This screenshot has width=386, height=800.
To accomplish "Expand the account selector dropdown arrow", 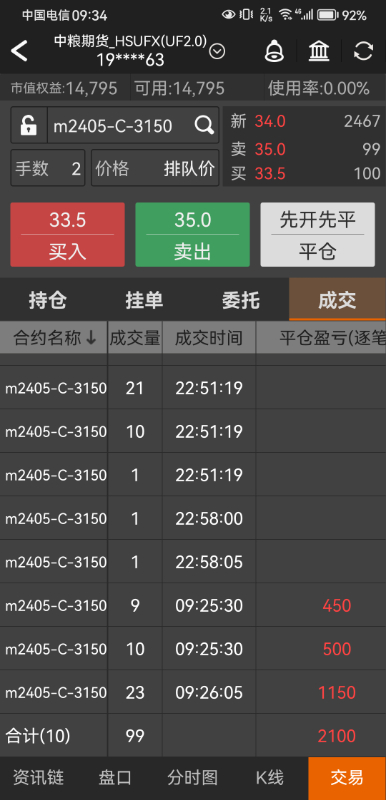I will pyautogui.click(x=217, y=52).
